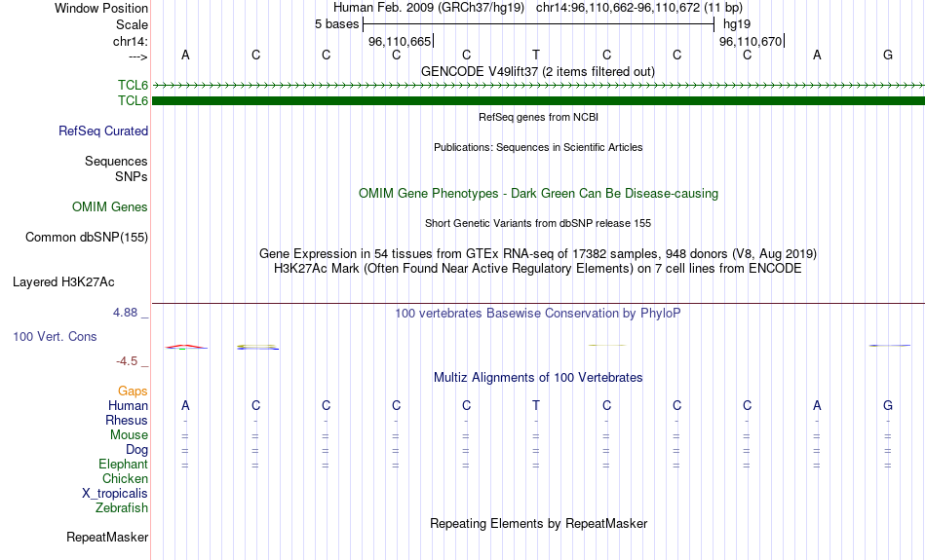
Task: Click the OMIM Gene Phenotypes track title
Action: pyautogui.click(x=538, y=194)
